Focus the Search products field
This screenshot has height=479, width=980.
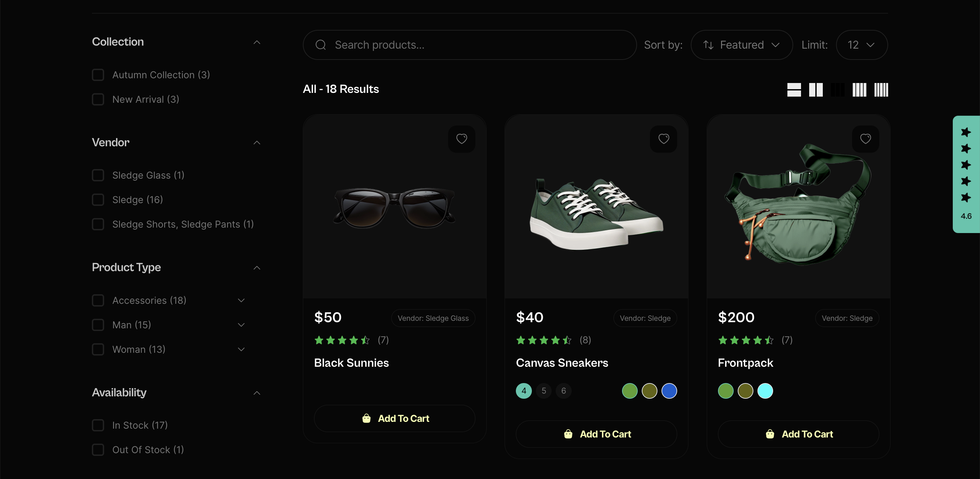pos(470,45)
